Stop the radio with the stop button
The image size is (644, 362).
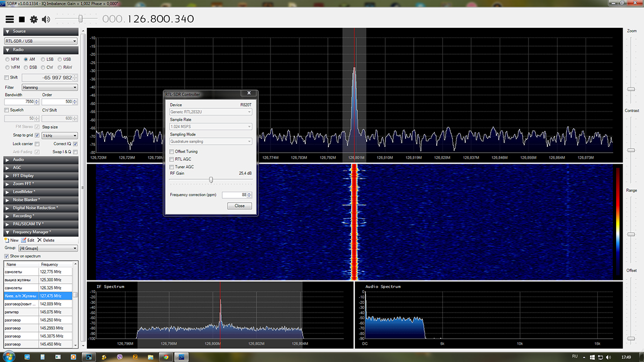pos(22,19)
